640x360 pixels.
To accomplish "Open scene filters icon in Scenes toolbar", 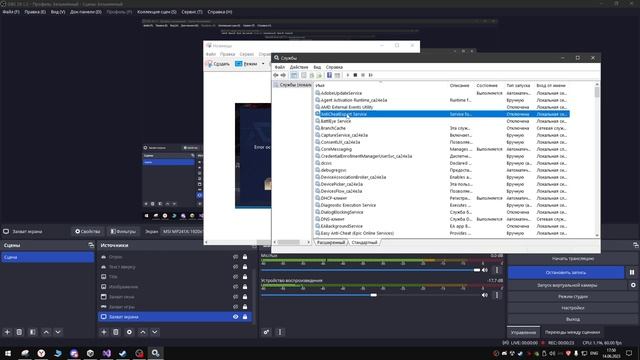I will 33,332.
